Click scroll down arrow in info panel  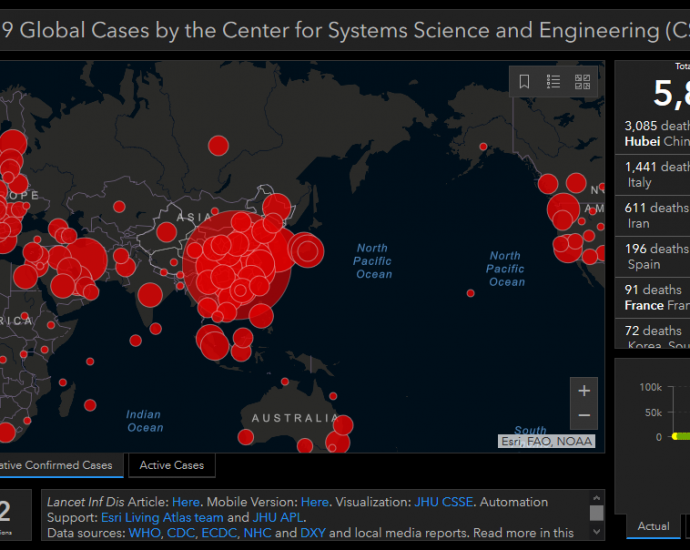[x=596, y=532]
